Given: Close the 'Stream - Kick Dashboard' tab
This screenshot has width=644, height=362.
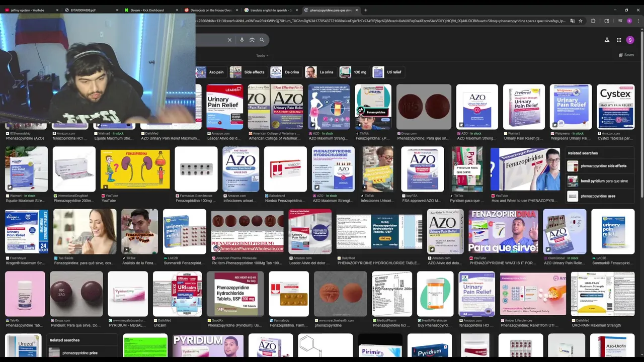Looking at the screenshot, I should [x=177, y=10].
